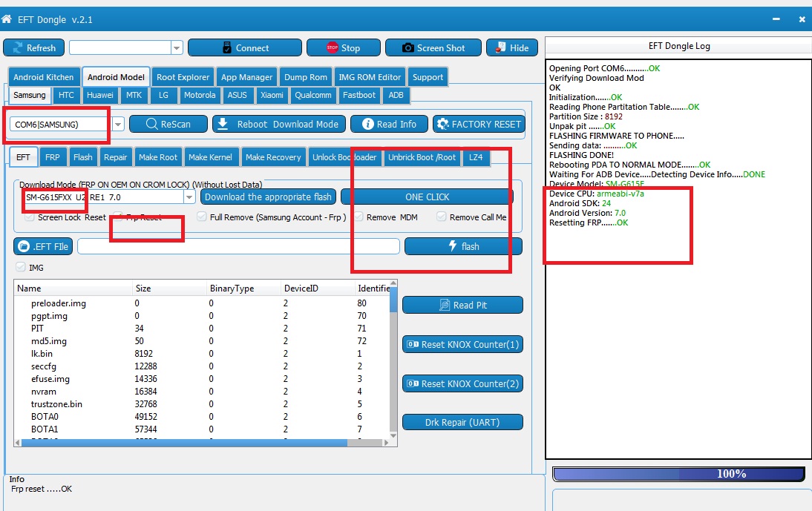Click the Screen Shot camera icon
This screenshot has width=812, height=511.
click(x=408, y=47)
